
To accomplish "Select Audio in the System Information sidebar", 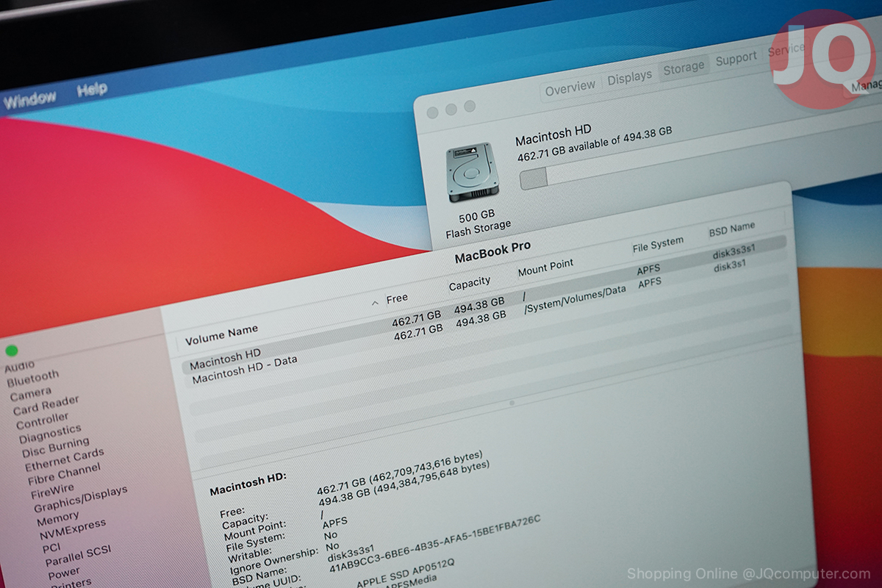I will 20,365.
